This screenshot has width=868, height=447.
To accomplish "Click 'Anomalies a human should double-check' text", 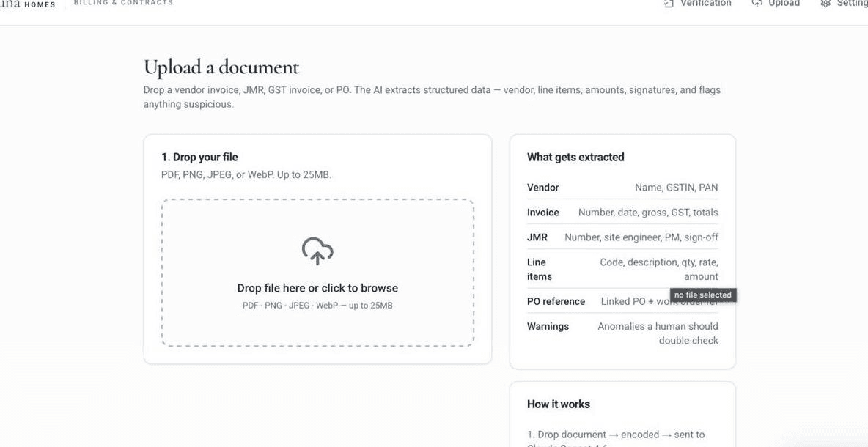I will pyautogui.click(x=658, y=333).
